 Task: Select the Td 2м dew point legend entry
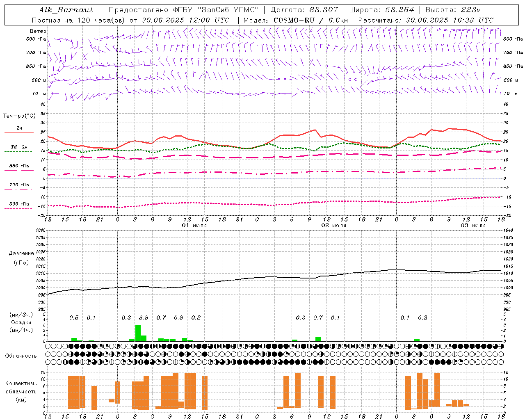(19, 148)
